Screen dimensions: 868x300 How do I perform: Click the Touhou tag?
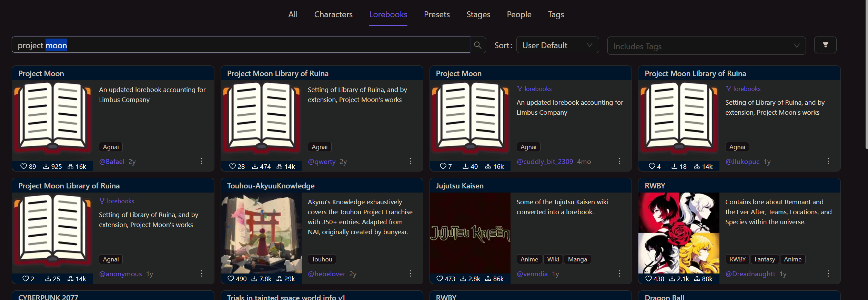322,259
